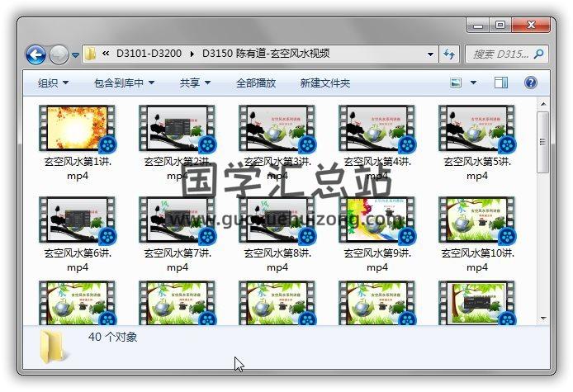Select the 玄空风水第8讲.mp4 video icon

coord(277,220)
